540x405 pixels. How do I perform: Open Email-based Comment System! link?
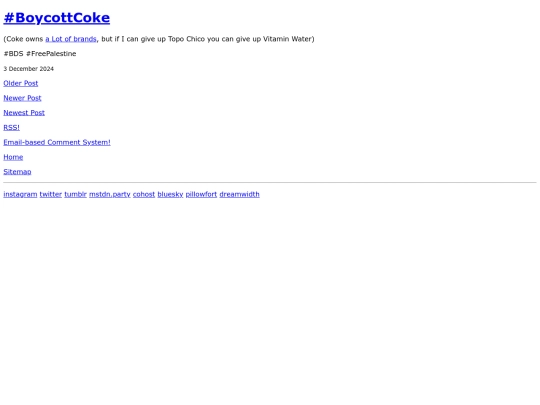pos(57,142)
